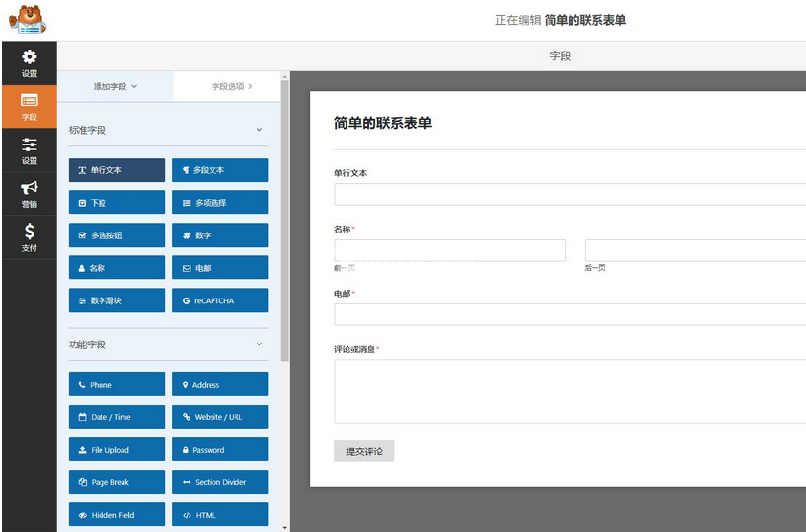The width and height of the screenshot is (806, 532).
Task: Add the 多段文本 paragraph field
Action: click(220, 170)
